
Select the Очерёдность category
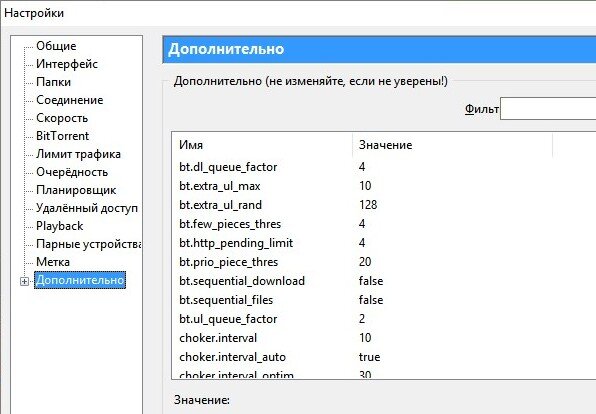point(72,172)
